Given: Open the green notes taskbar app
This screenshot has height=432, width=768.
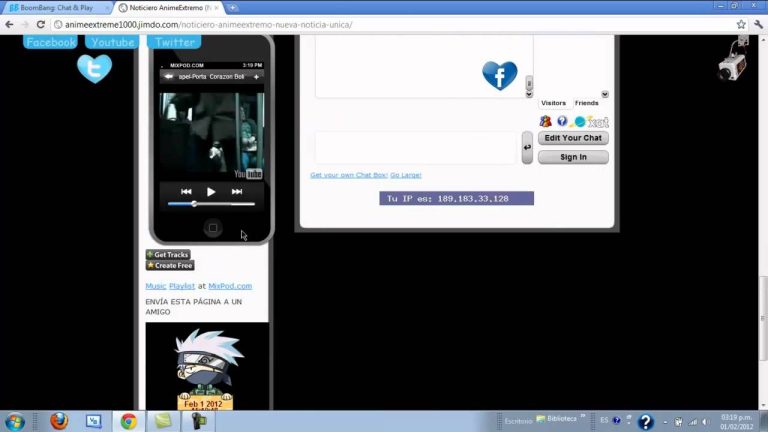Looking at the screenshot, I should pyautogui.click(x=163, y=421).
